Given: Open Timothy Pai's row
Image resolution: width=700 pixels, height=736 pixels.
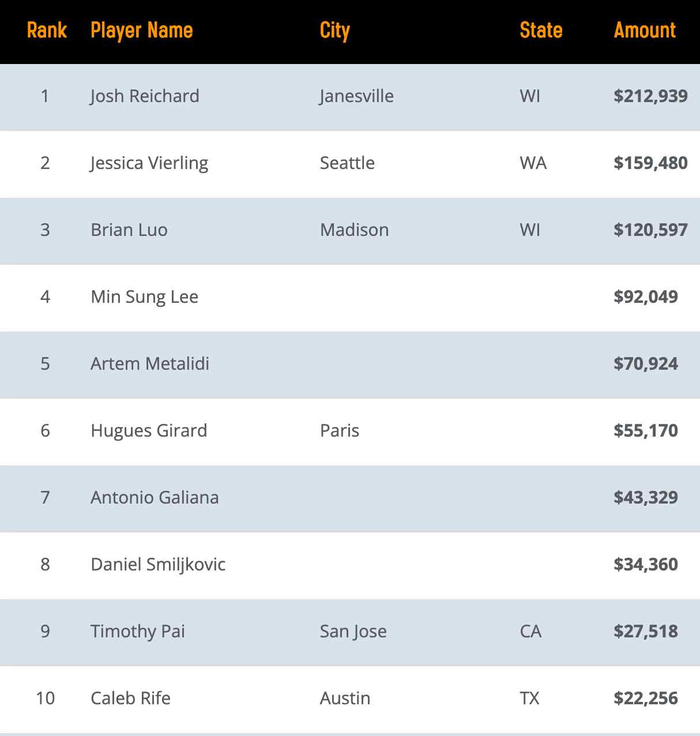Looking at the screenshot, I should pyautogui.click(x=138, y=632).
